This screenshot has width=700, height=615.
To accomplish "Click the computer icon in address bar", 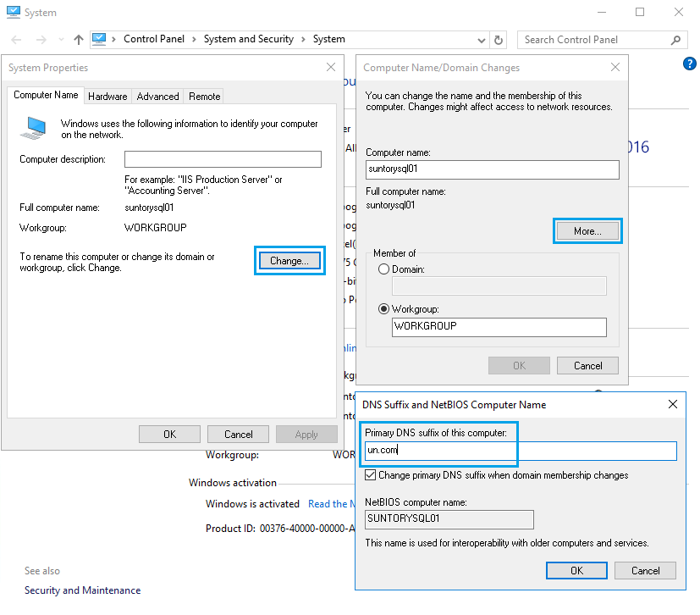I will [99, 39].
